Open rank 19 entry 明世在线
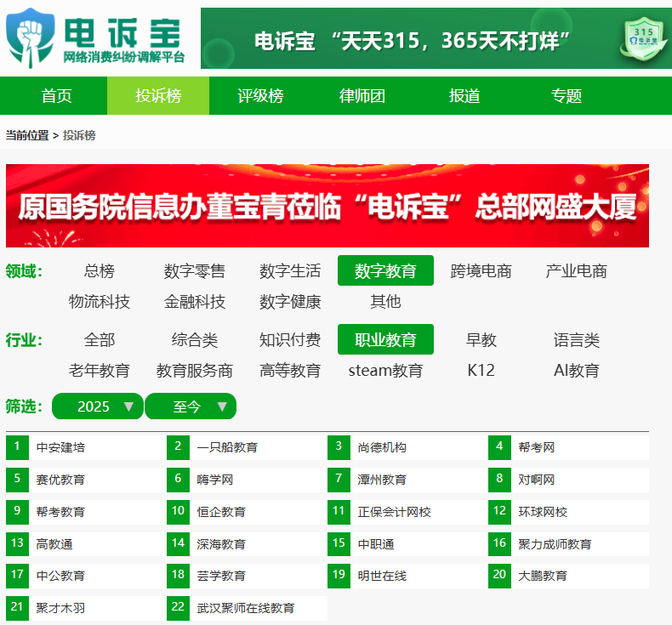 [382, 576]
